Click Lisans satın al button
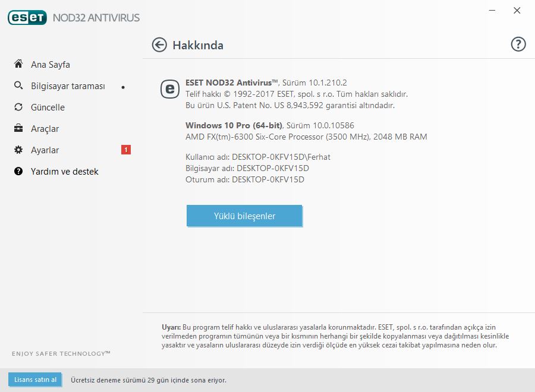 click(x=35, y=380)
